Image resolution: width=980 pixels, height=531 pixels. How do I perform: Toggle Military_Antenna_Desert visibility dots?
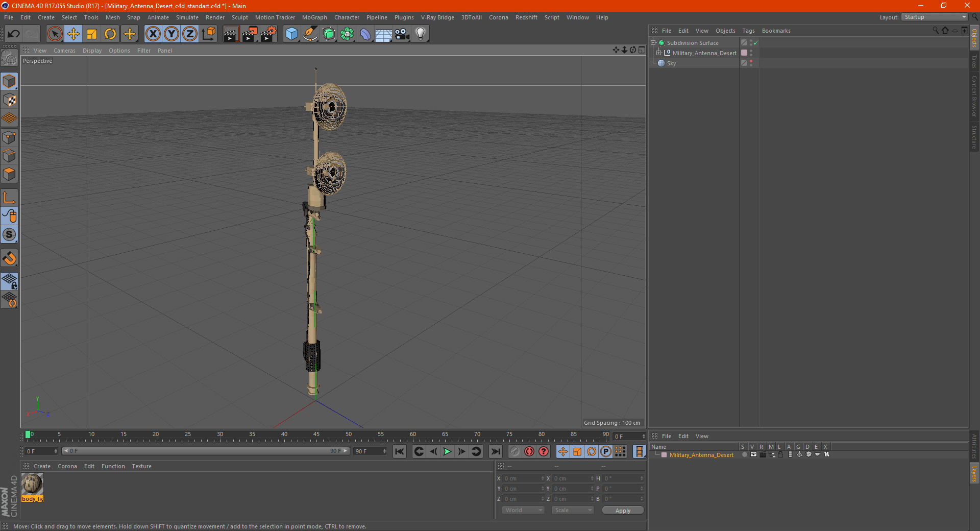click(x=751, y=53)
